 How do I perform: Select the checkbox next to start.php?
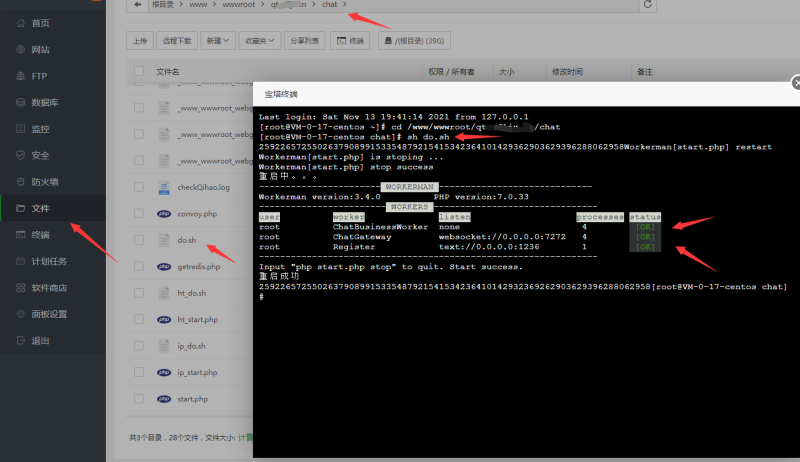click(x=139, y=399)
